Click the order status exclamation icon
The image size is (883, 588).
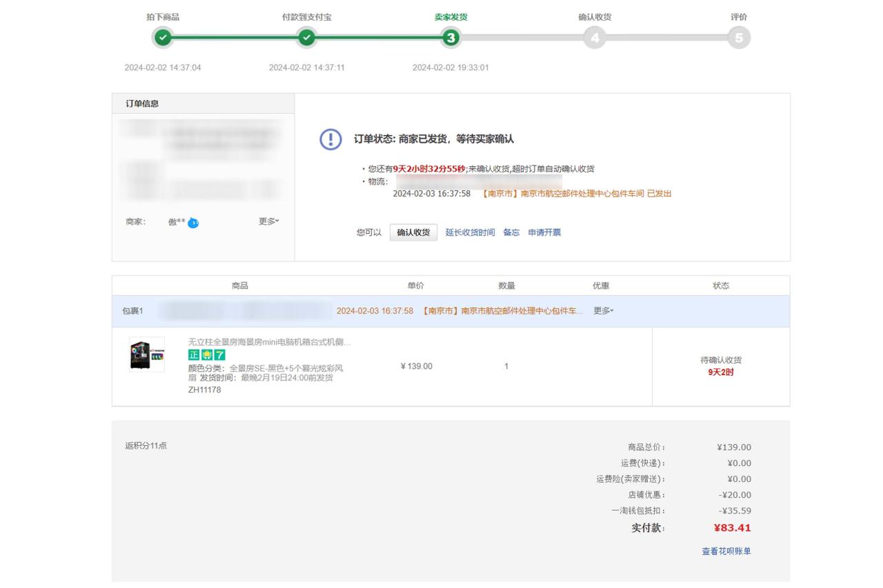(x=330, y=139)
